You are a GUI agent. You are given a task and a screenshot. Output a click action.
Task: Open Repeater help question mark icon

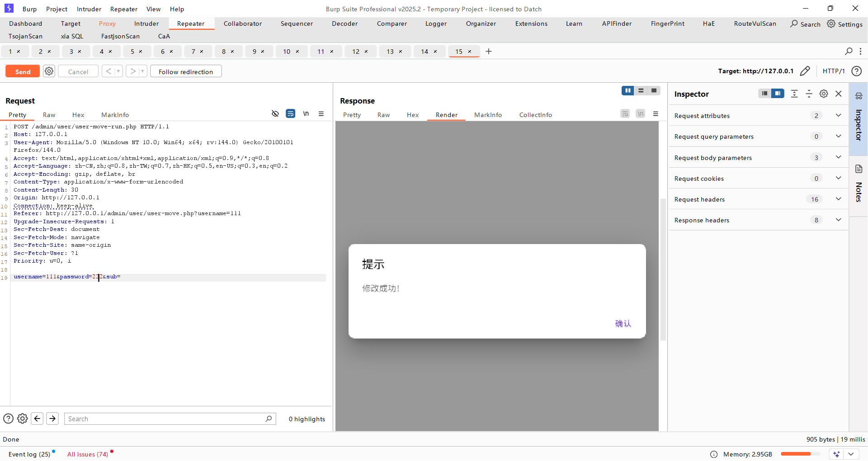tap(856, 71)
